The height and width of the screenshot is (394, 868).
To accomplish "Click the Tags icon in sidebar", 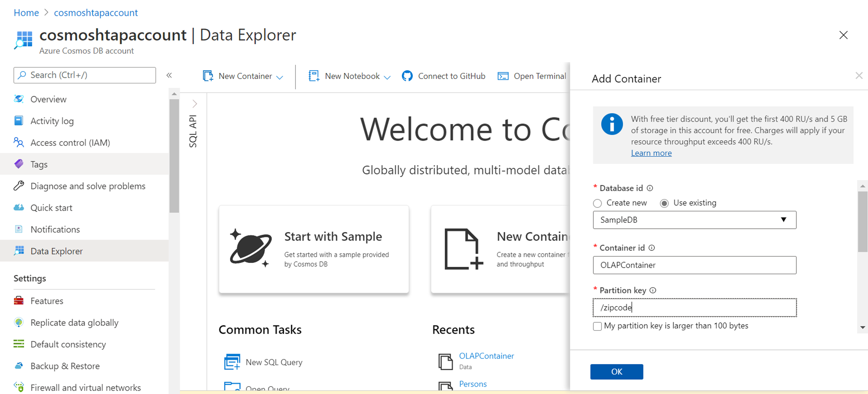I will (x=19, y=164).
